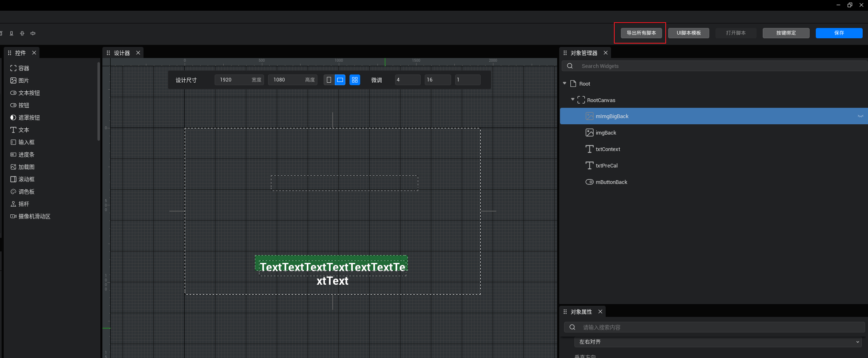868x358 pixels.
Task: Close the 对象属性 panel tab
Action: (x=600, y=312)
